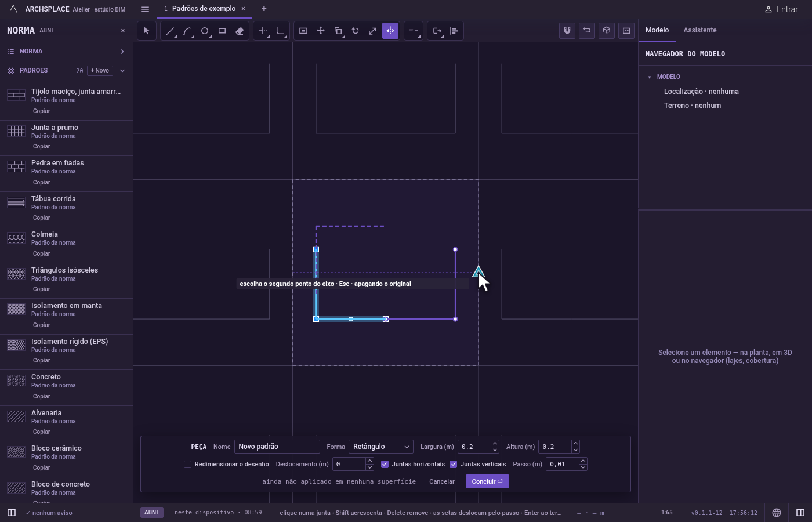Image resolution: width=812 pixels, height=522 pixels.
Task: Click the move (four-arrow) tool
Action: (x=321, y=31)
